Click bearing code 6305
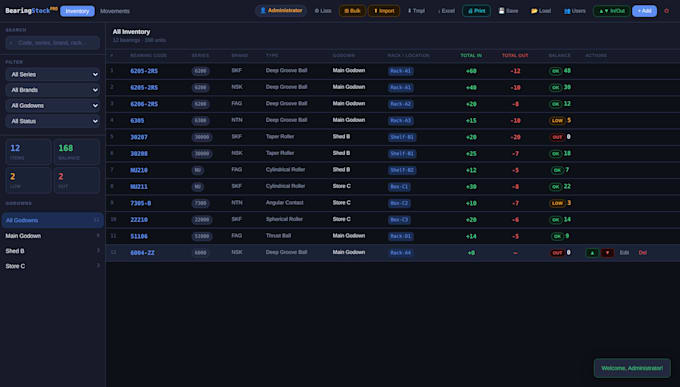Screen dimensions: 680x387 (x=137, y=121)
